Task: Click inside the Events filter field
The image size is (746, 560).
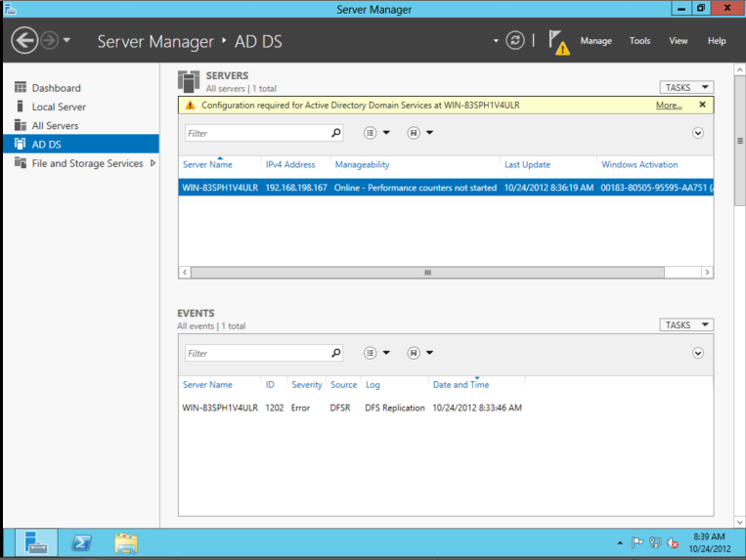Action: (x=256, y=353)
